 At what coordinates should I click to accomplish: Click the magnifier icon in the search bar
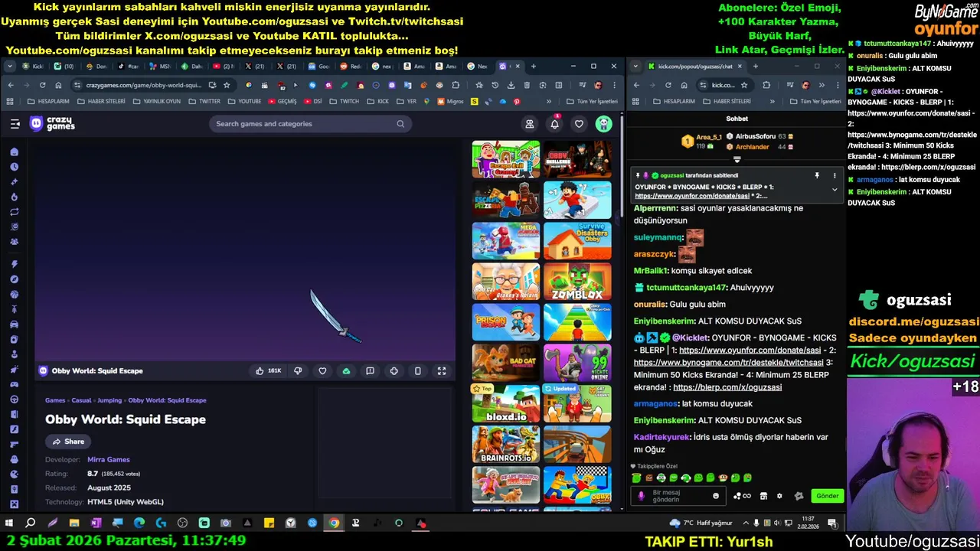coord(400,124)
